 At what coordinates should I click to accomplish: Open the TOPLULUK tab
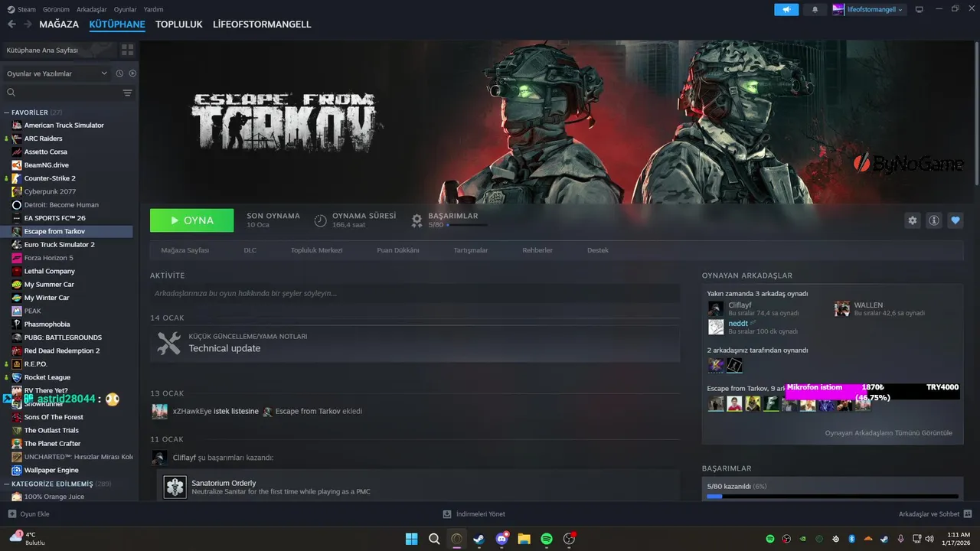coord(179,24)
